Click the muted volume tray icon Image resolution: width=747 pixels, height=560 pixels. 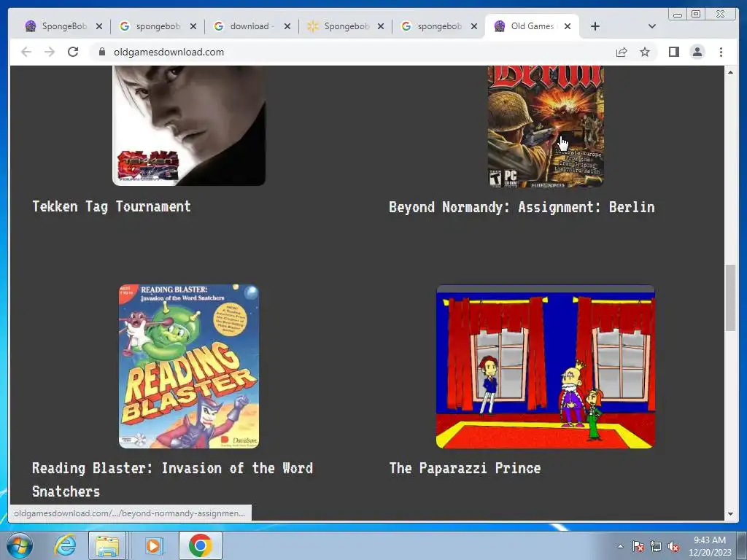(673, 546)
